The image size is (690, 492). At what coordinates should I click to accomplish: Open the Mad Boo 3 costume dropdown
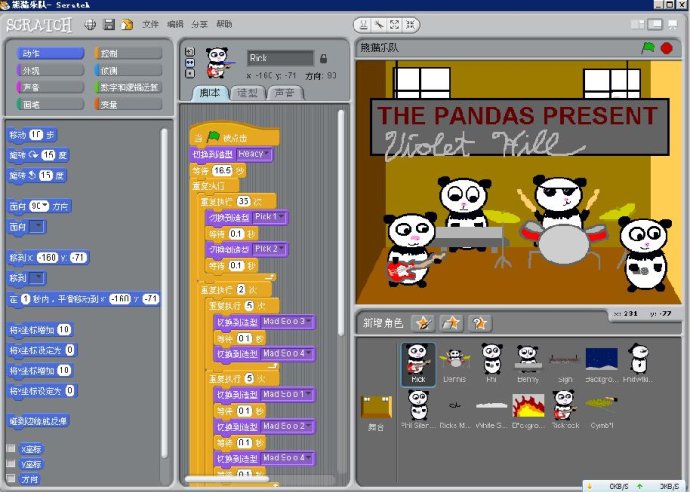click(287, 322)
